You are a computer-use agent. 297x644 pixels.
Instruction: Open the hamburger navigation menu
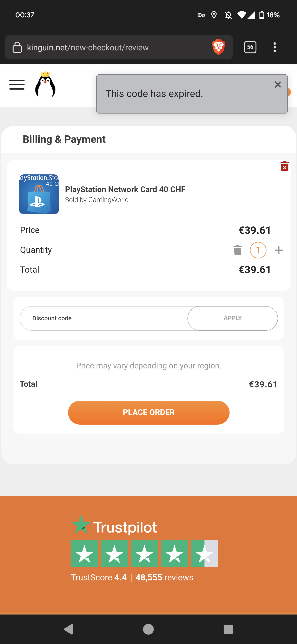point(17,84)
